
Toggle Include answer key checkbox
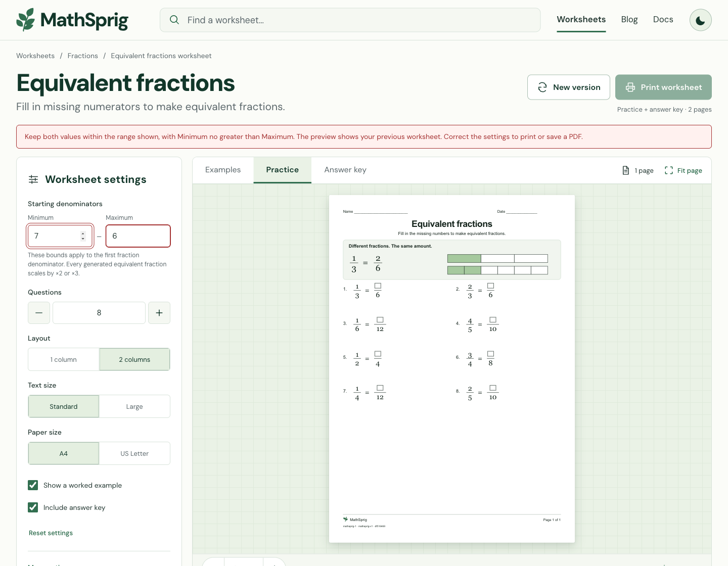[33, 507]
